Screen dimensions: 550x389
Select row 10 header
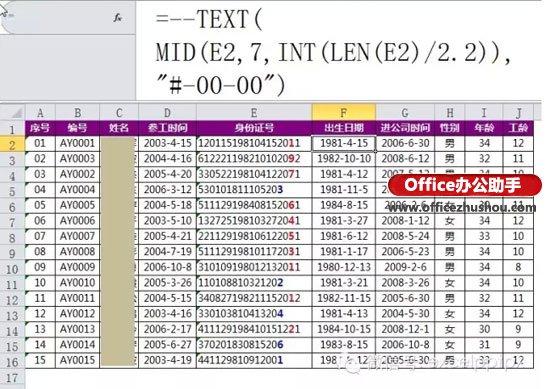tap(12, 269)
